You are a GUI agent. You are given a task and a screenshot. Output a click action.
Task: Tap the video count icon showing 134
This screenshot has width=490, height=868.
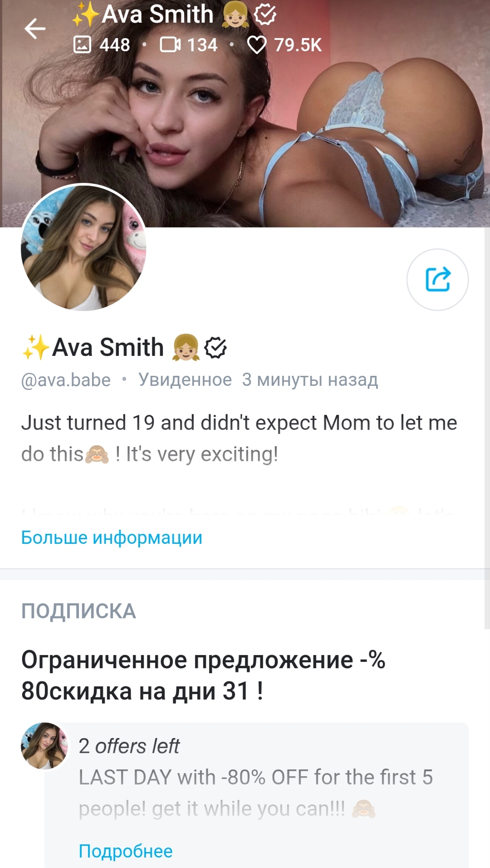click(x=170, y=44)
